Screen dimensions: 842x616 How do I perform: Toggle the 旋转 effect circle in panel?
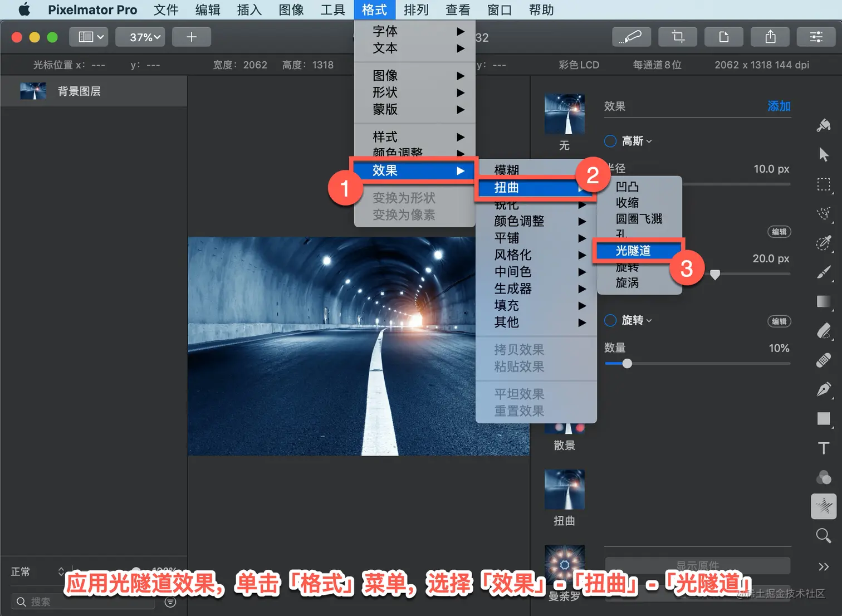click(610, 320)
